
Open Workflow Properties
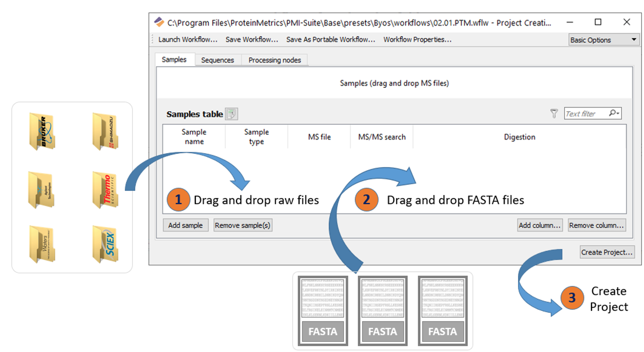[417, 39]
